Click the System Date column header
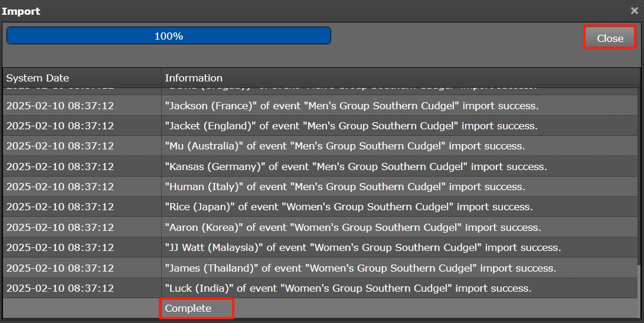This screenshot has width=644, height=323. point(38,78)
